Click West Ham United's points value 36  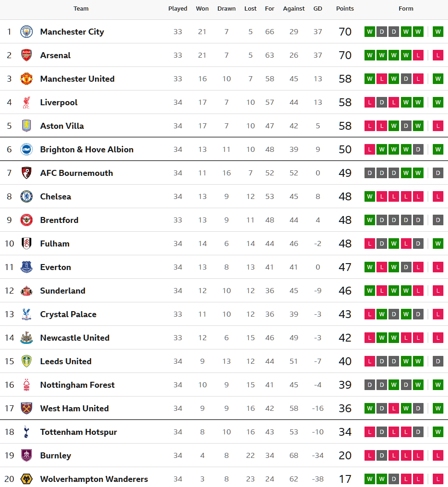coord(345,409)
